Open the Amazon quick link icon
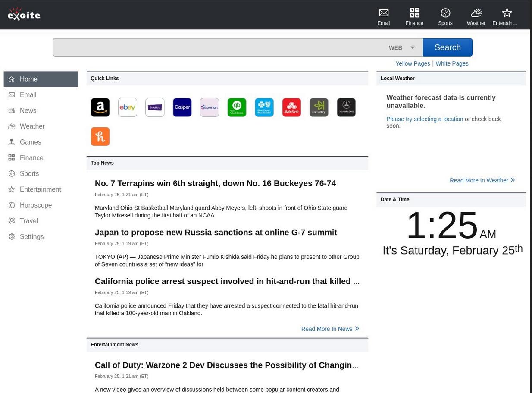 point(100,107)
